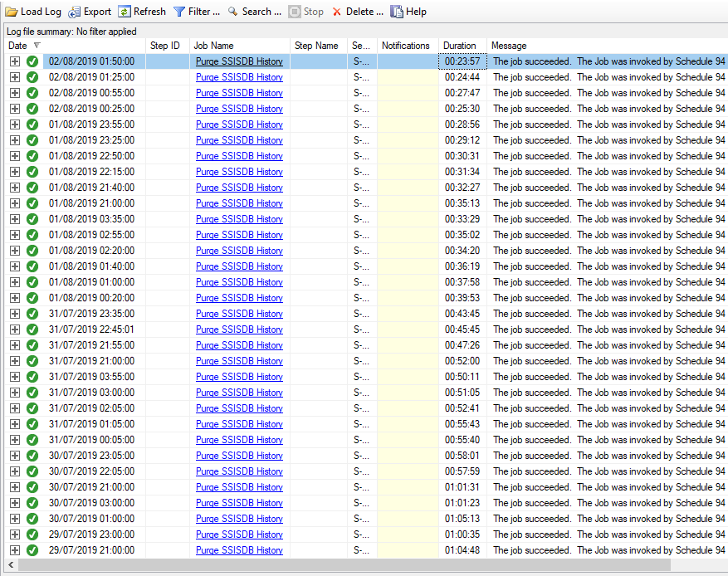Click the Export toolbar label
The height and width of the screenshot is (576, 728).
click(97, 12)
